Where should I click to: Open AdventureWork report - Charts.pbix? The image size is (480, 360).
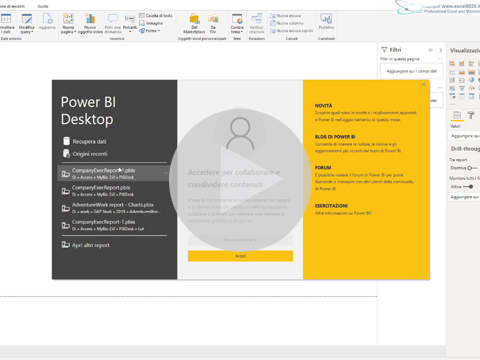[114, 208]
